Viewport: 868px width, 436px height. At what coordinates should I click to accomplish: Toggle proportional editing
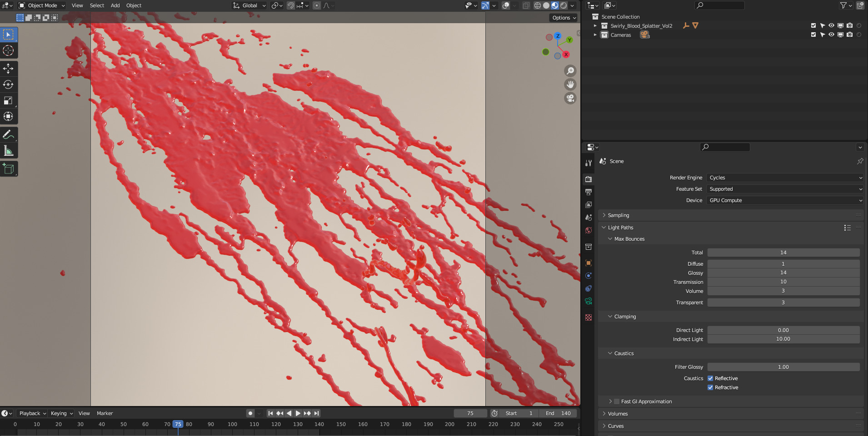tap(317, 5)
